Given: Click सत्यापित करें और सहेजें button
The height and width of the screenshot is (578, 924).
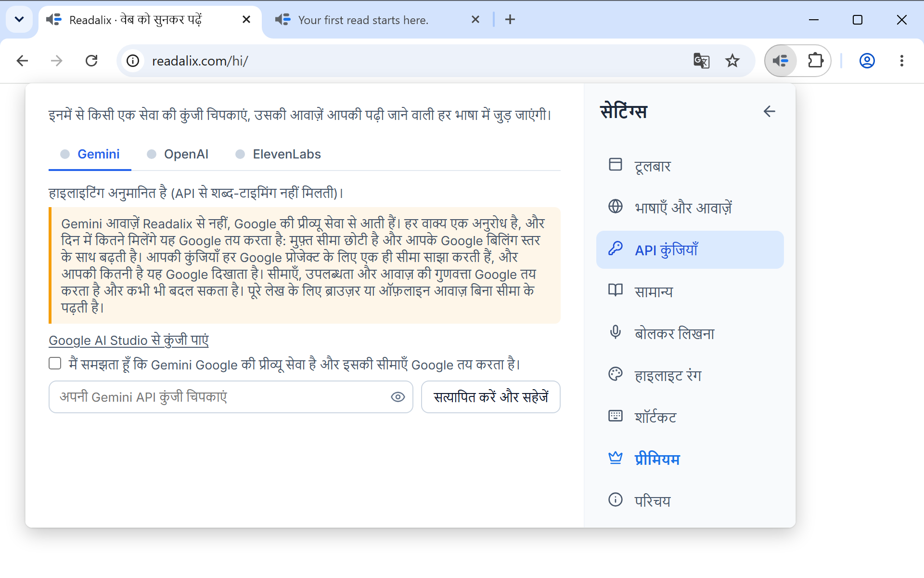Looking at the screenshot, I should coord(491,397).
